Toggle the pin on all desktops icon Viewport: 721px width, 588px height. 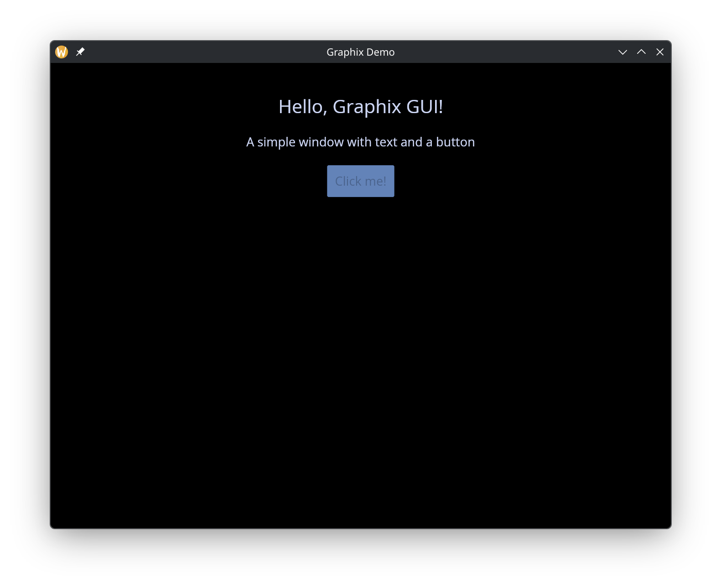(80, 52)
